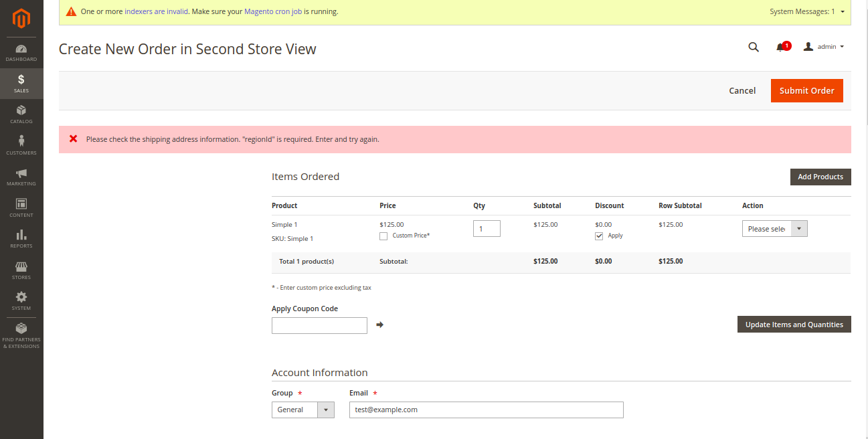The height and width of the screenshot is (439, 868).
Task: Click the 'Items Ordered' heading
Action: pyautogui.click(x=305, y=177)
